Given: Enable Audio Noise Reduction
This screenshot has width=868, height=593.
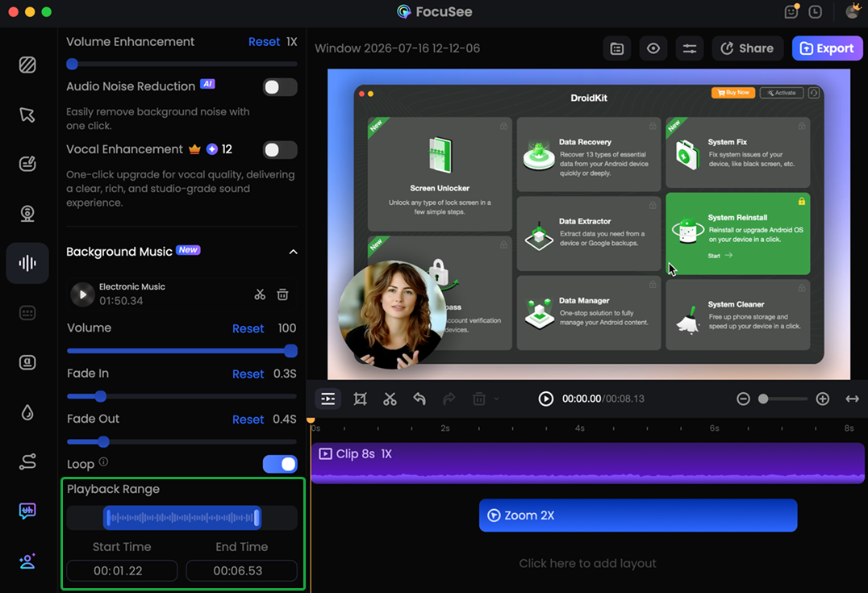Looking at the screenshot, I should coord(280,87).
